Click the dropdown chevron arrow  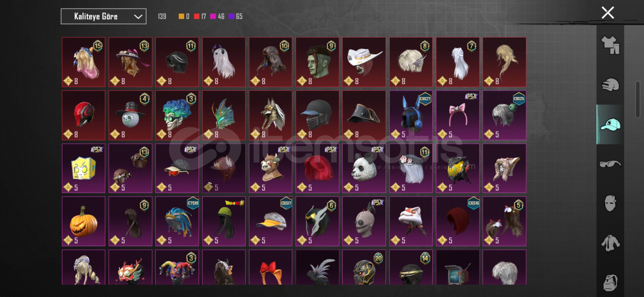tap(138, 17)
